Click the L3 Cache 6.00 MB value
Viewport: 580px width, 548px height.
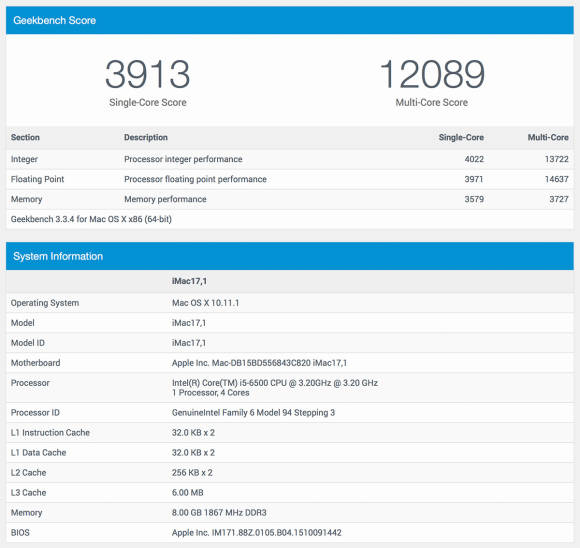[x=188, y=492]
